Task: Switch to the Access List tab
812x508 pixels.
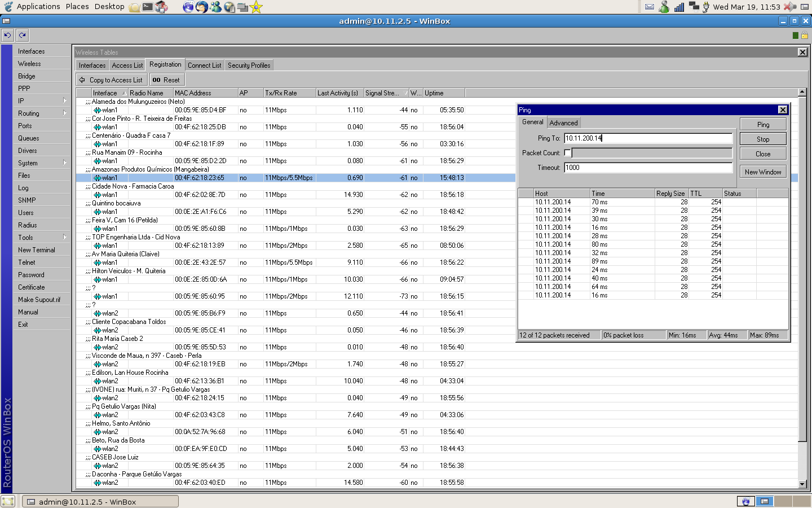Action: [x=127, y=65]
